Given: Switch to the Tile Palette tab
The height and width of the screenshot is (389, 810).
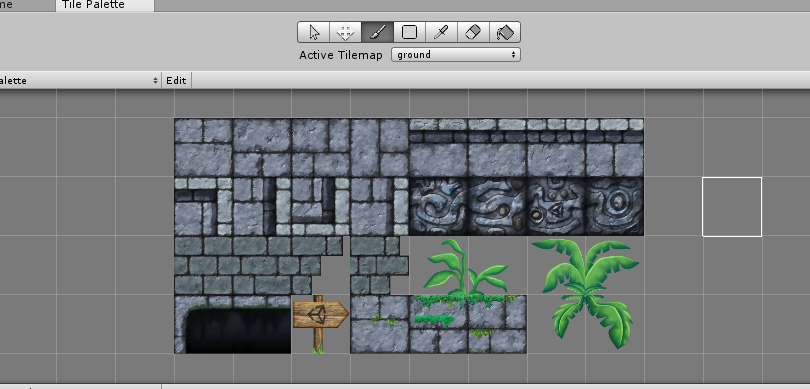Looking at the screenshot, I should pyautogui.click(x=105, y=5).
